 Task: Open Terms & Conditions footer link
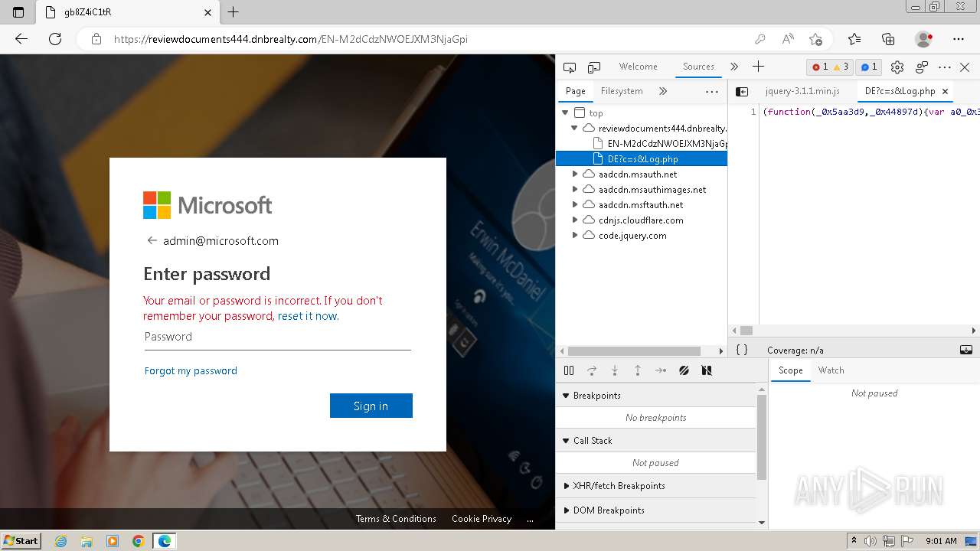point(396,518)
